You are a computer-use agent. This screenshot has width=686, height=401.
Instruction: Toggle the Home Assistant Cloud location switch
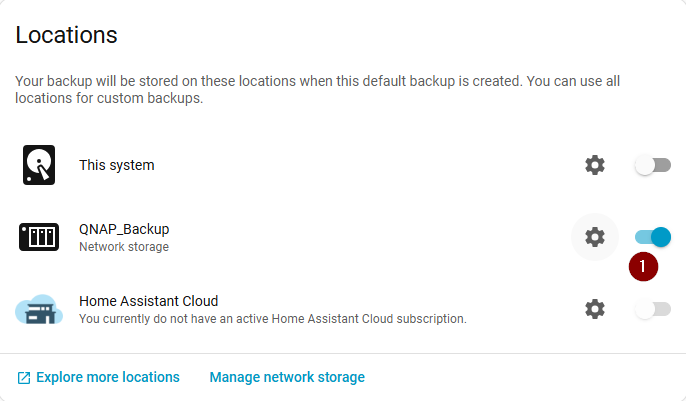652,309
